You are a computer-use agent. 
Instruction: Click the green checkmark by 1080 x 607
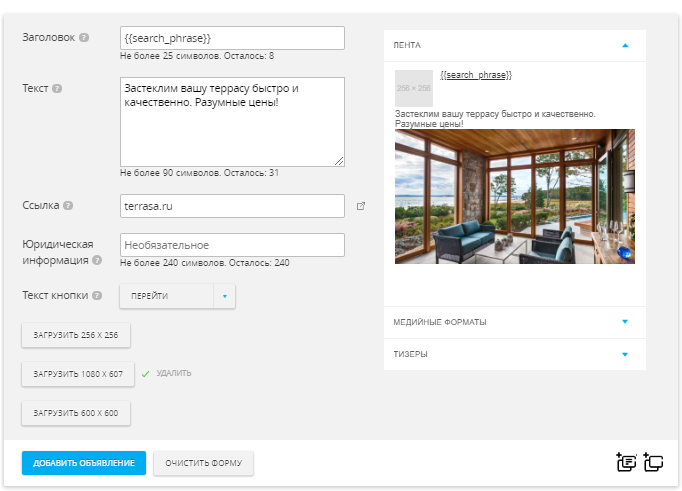pos(145,374)
